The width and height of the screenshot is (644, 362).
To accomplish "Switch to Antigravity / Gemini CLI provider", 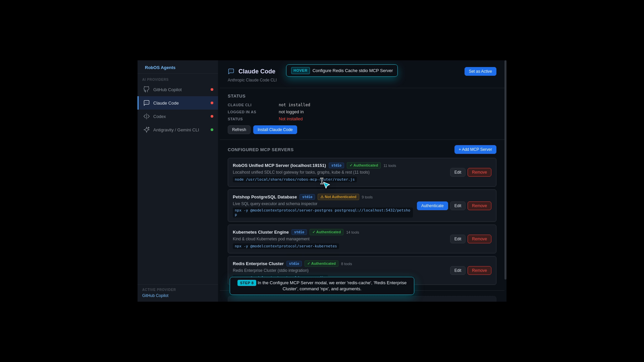I will tap(178, 130).
